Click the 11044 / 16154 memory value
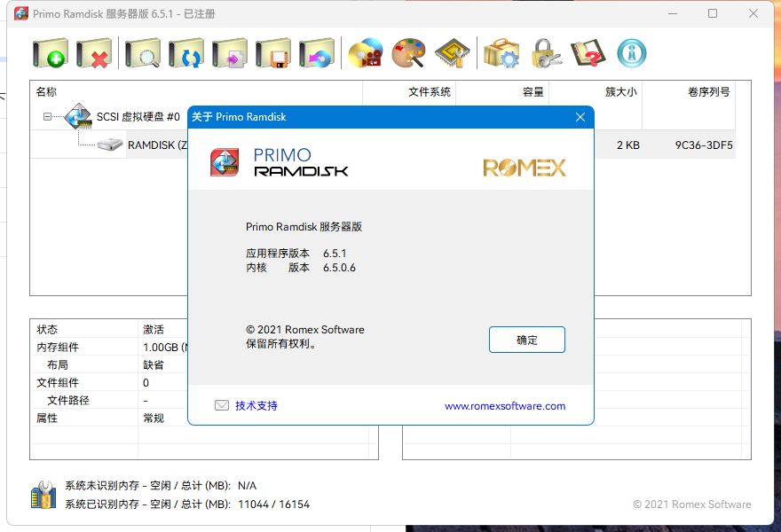781x532 pixels. point(274,505)
